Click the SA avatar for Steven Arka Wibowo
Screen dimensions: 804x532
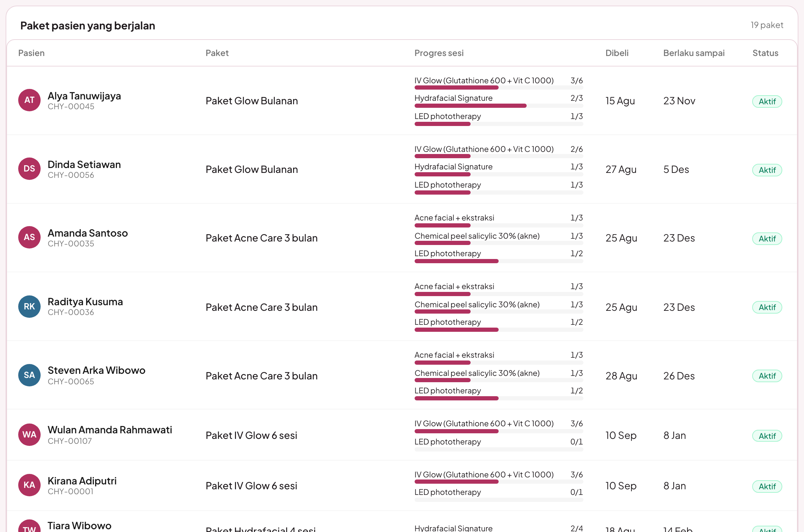29,375
